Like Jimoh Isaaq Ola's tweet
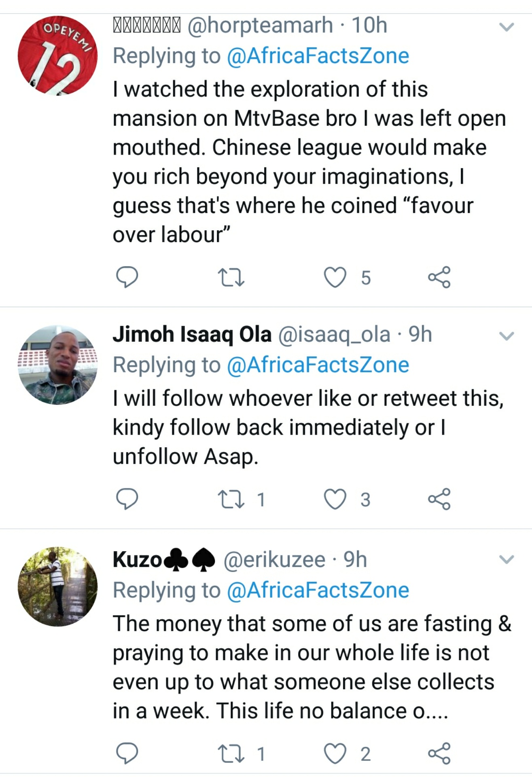The width and height of the screenshot is (532, 777). pos(335,499)
